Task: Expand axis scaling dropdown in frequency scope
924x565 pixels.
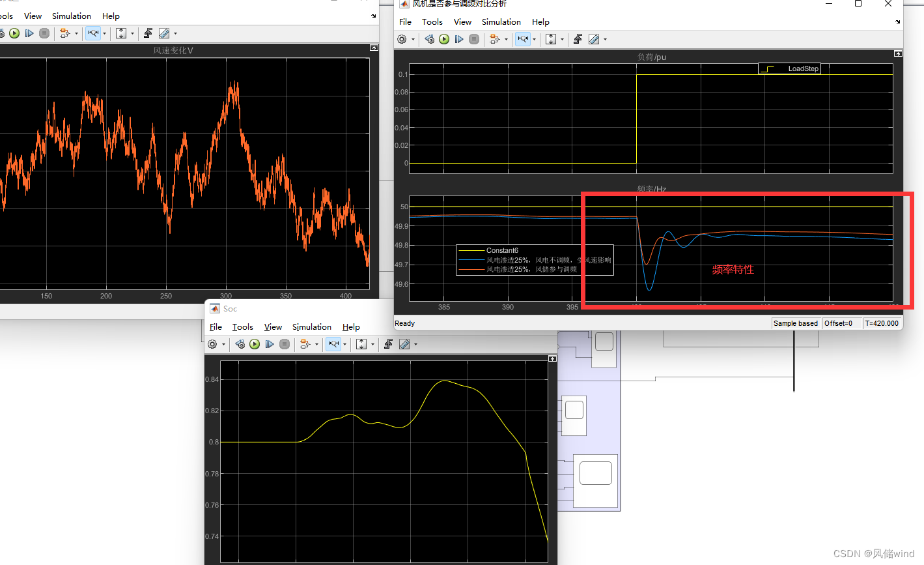Action: click(562, 40)
